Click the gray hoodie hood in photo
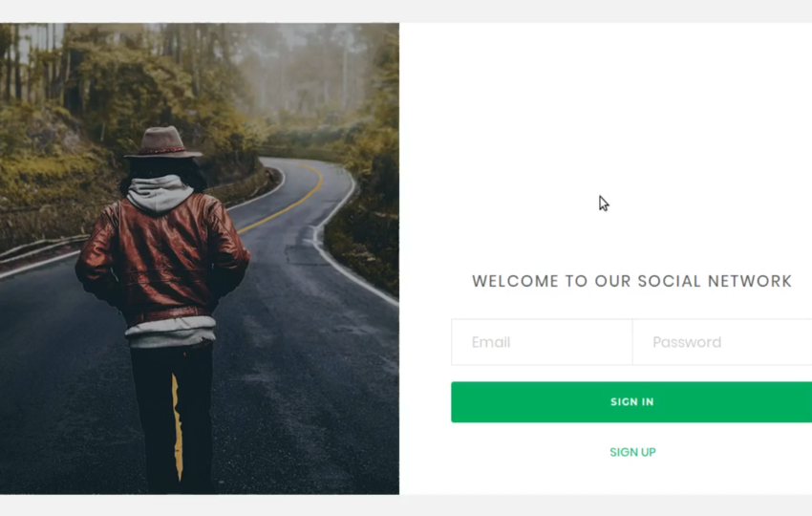Screen dimensions: 812x516 [x=160, y=194]
